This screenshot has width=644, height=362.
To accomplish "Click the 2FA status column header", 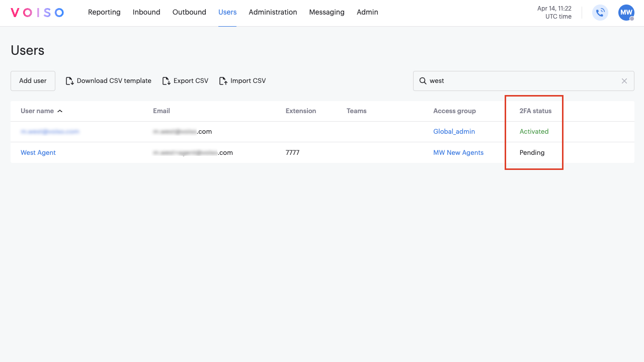I will coord(535,111).
